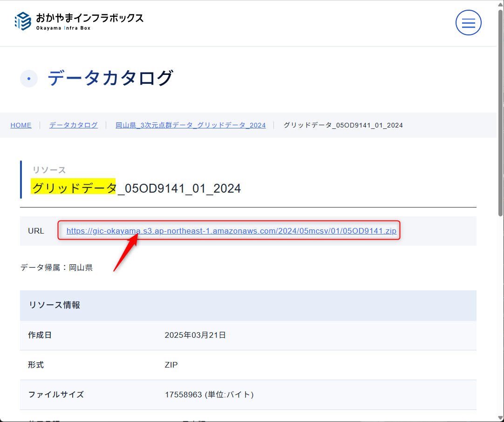
Task: Click the scrollbar down arrow
Action: point(500,417)
